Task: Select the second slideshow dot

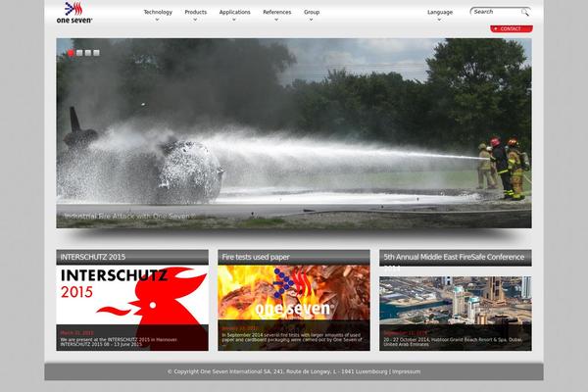Action: point(79,53)
